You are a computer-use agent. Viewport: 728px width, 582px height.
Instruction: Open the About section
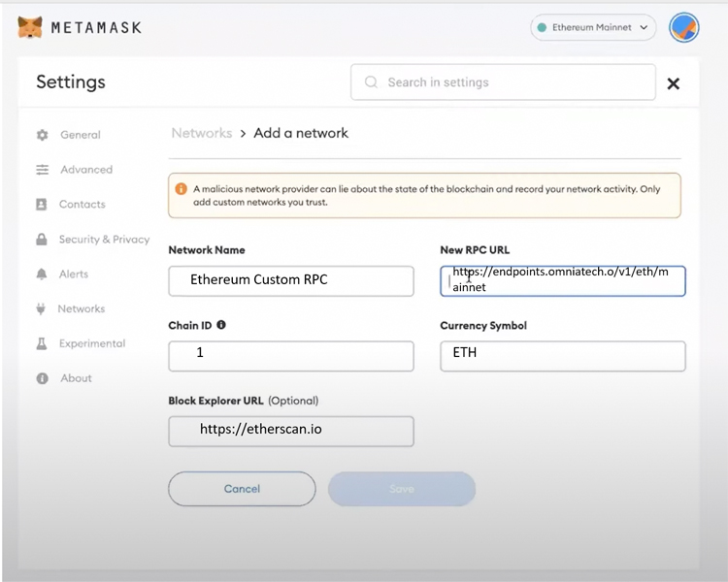point(76,378)
